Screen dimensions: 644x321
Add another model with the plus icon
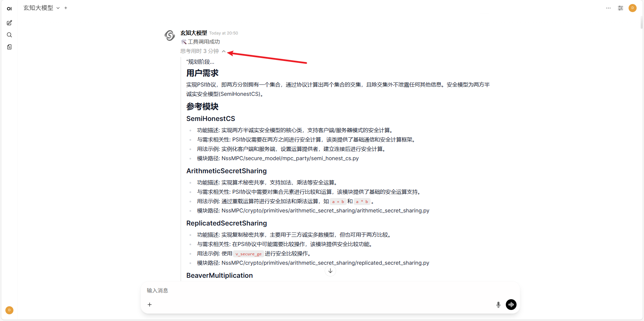point(66,8)
